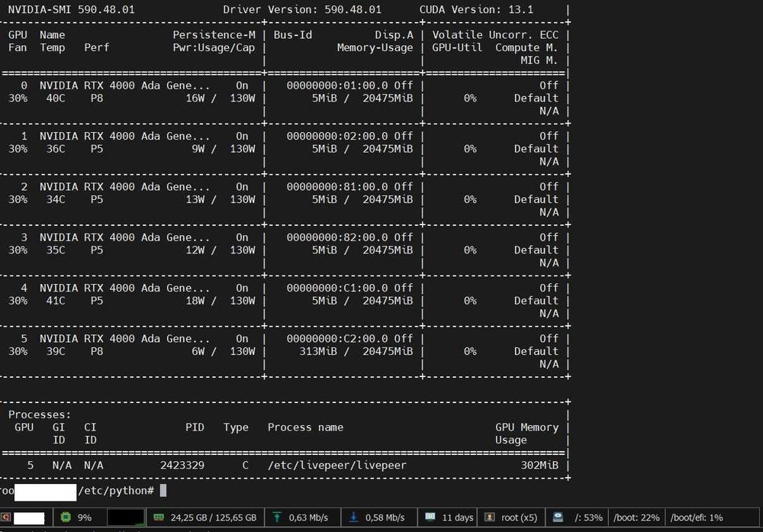763x532 pixels.
Task: Click the 9% CPU usage value
Action: coord(85,517)
